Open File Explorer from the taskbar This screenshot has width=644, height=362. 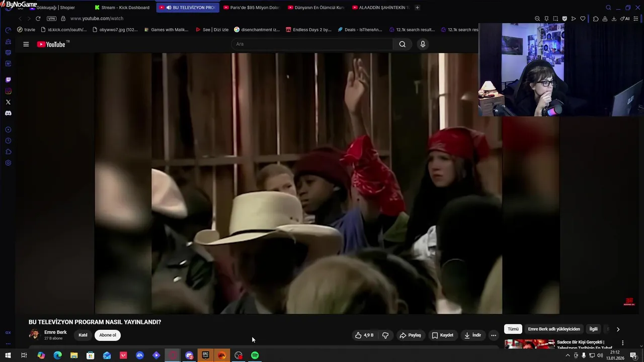(74, 355)
